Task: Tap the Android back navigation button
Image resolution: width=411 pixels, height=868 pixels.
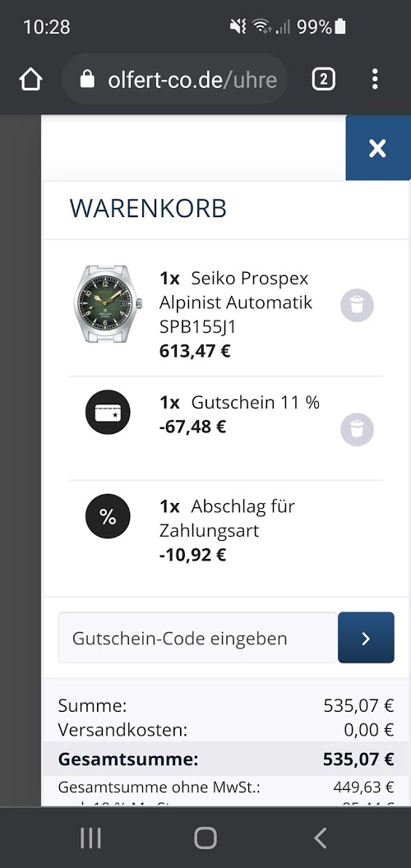Action: click(320, 838)
